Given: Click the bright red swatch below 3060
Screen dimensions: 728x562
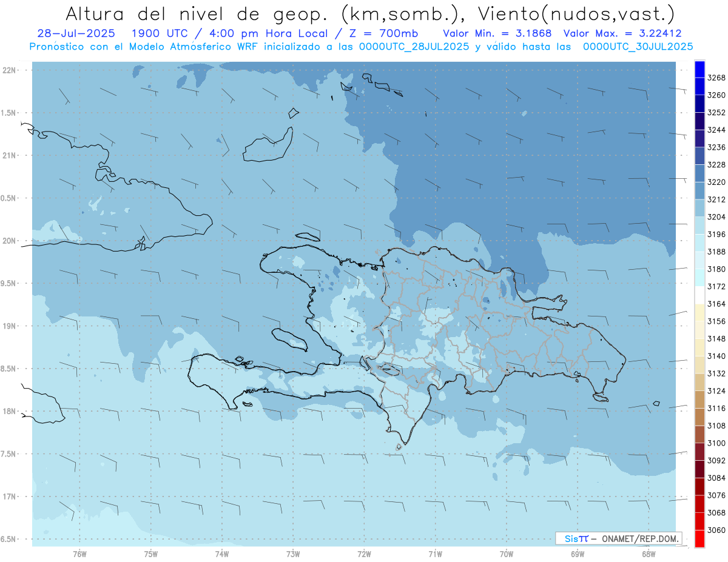Looking at the screenshot, I should [x=699, y=539].
